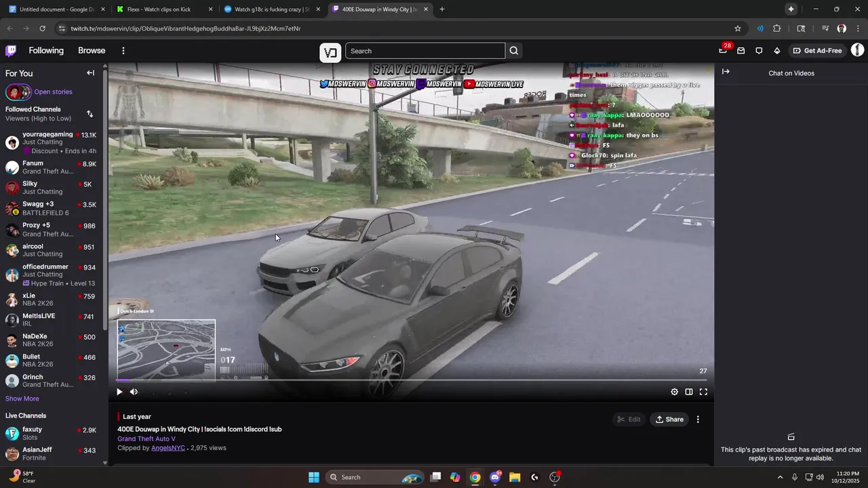Open the more options dots beside Browse
The image size is (868, 488).
coord(123,51)
